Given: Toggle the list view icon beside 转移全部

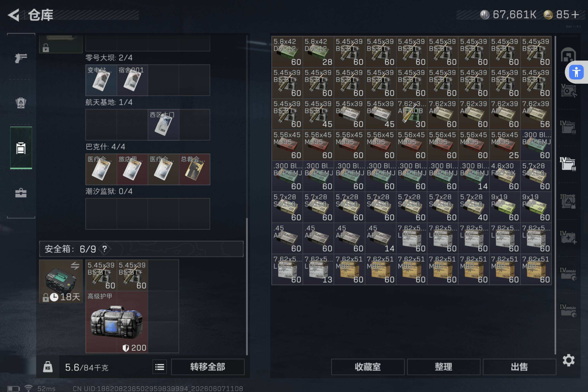Looking at the screenshot, I should 159,367.
